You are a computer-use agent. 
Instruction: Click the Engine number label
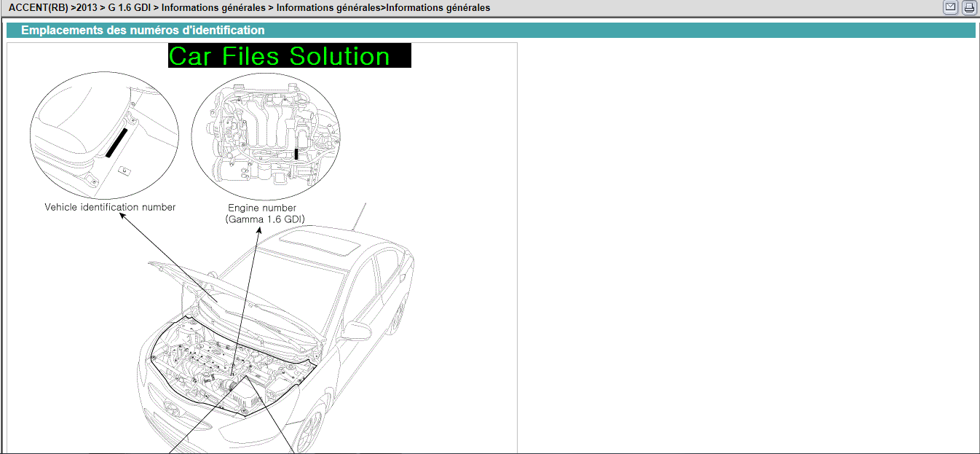tap(262, 208)
